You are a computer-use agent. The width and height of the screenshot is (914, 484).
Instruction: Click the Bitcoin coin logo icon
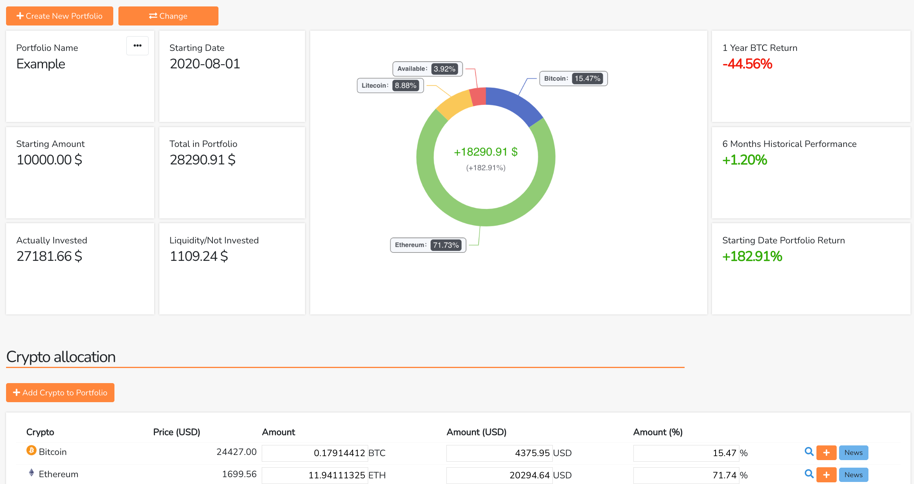coord(31,451)
